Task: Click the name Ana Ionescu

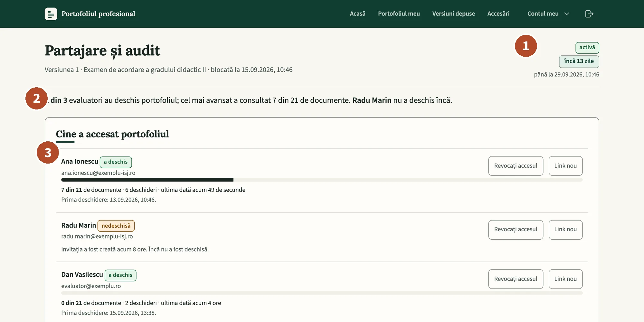Action: pos(80,162)
